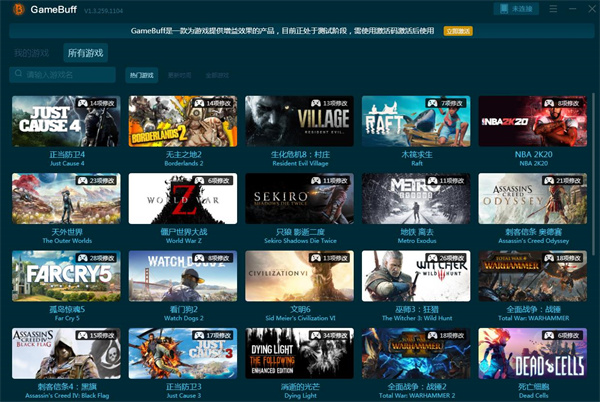
Task: Click the game name search field
Action: coord(62,75)
